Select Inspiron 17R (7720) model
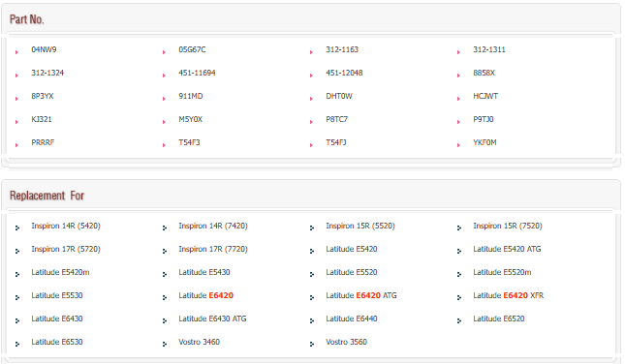625x364 pixels. point(213,249)
